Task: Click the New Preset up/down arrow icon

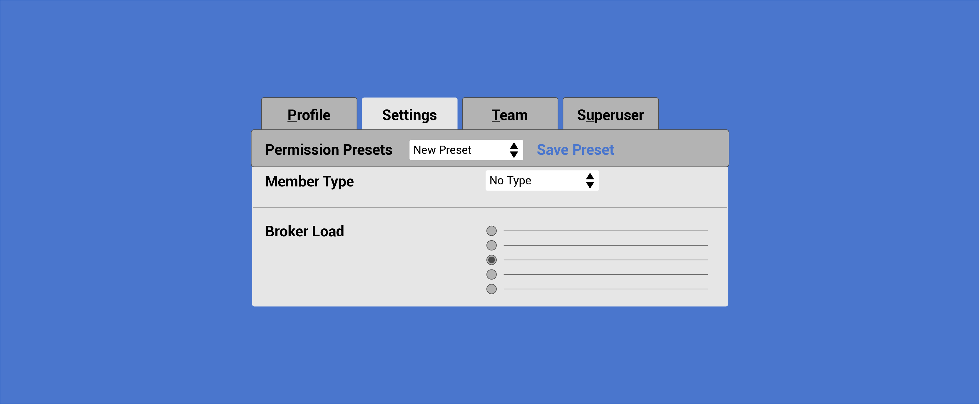Action: pos(514,150)
